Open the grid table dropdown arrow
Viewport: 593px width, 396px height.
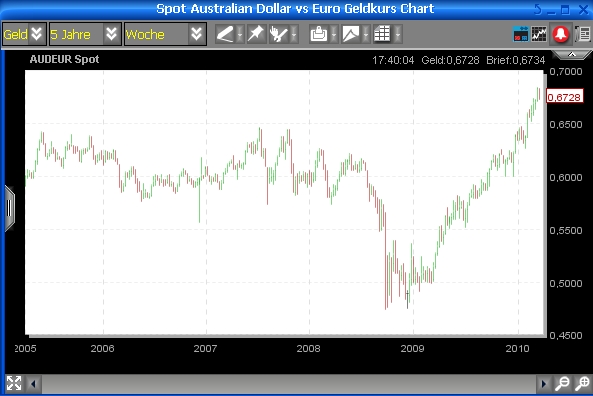click(398, 34)
